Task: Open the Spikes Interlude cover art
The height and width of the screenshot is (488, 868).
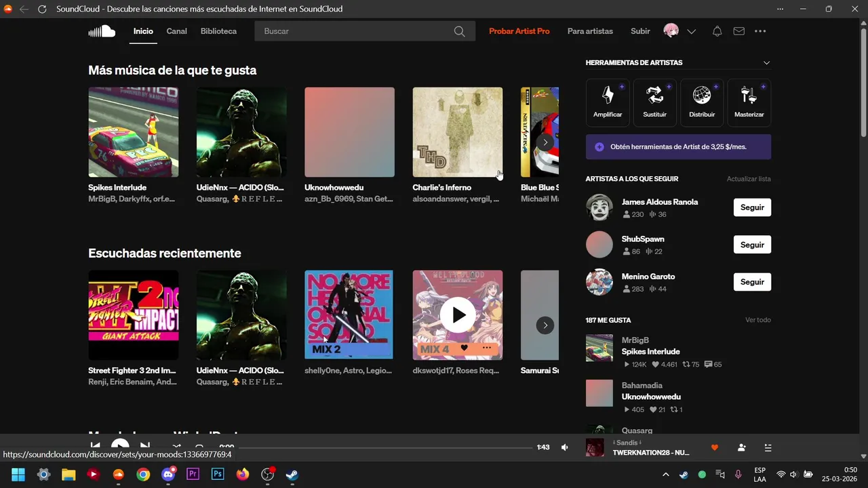Action: 134,132
